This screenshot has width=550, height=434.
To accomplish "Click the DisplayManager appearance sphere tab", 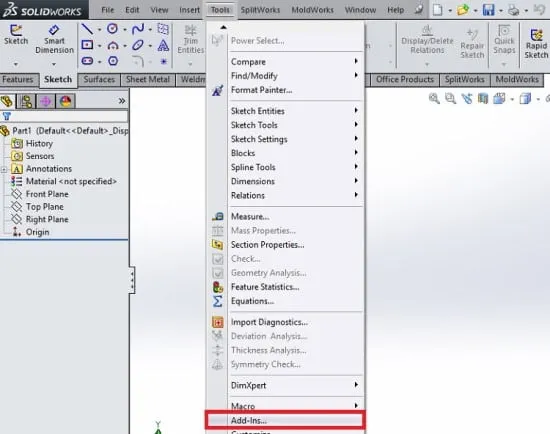I will [x=66, y=101].
